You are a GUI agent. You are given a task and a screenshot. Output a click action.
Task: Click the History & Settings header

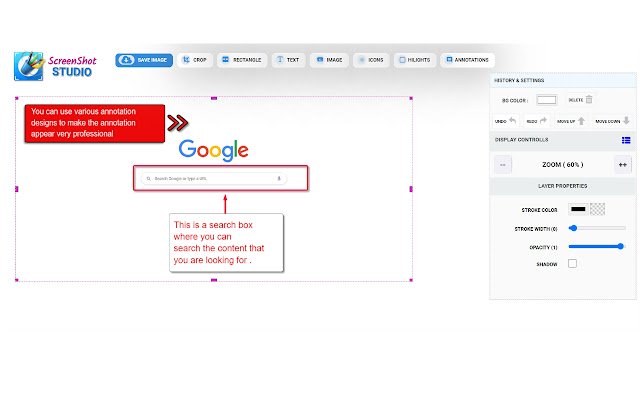pos(563,80)
